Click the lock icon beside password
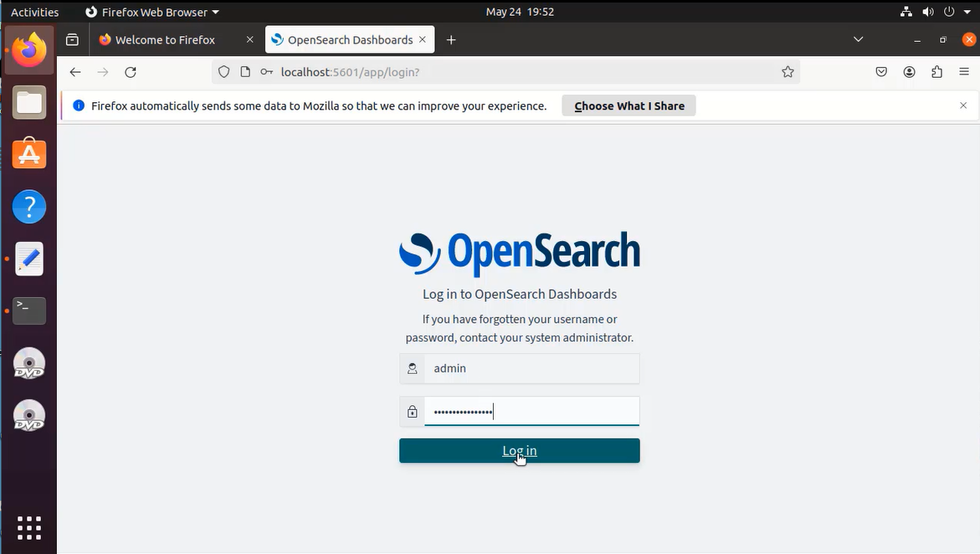980x554 pixels. point(413,412)
